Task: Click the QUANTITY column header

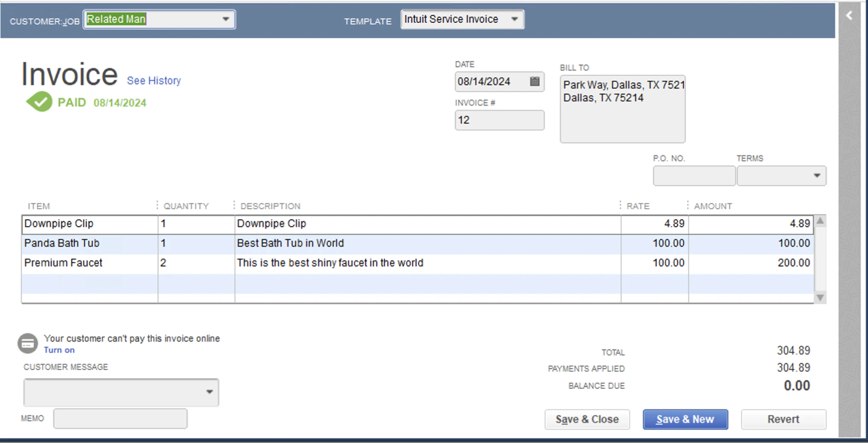Action: tap(186, 206)
